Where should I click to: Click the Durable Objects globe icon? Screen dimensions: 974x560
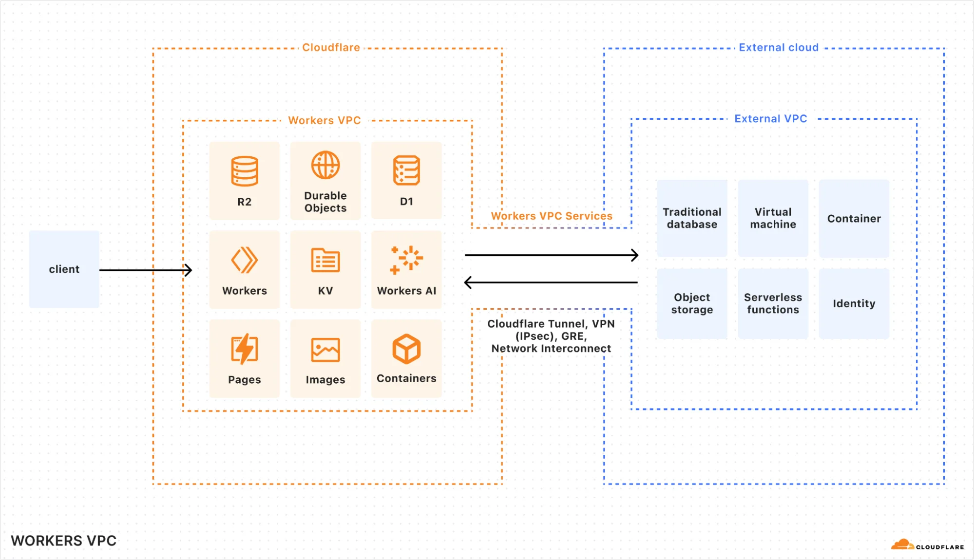coord(325,165)
